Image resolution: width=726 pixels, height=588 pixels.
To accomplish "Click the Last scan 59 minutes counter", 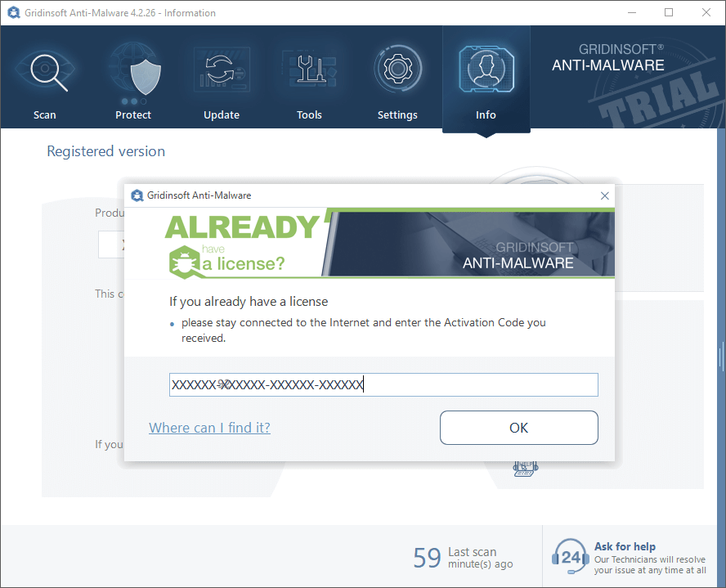I will coord(463,558).
